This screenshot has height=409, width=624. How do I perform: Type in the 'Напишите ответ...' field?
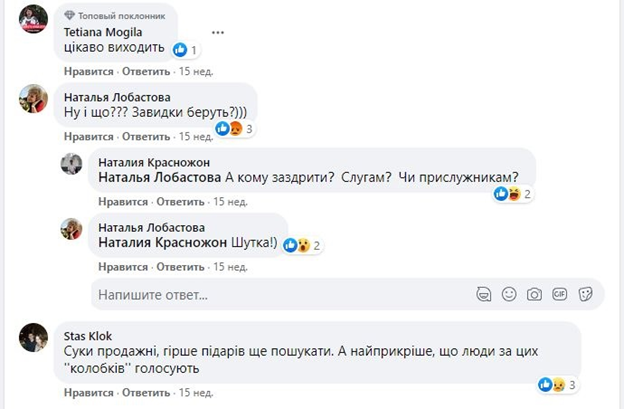(x=280, y=295)
